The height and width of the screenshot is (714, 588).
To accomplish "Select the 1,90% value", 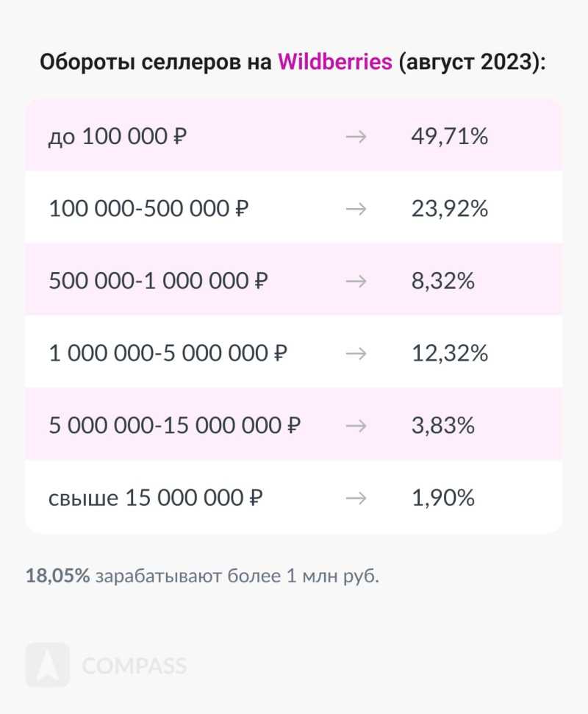I will (x=442, y=498).
